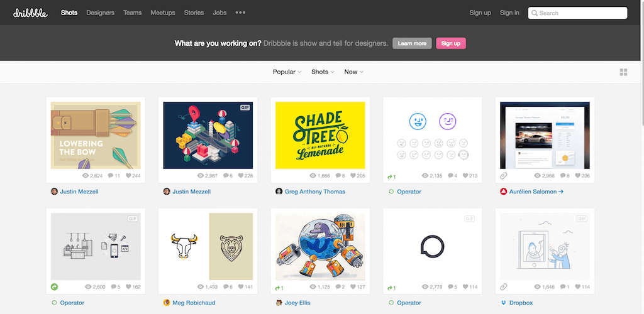Click the views eye icon showing 2,624

pyautogui.click(x=86, y=175)
